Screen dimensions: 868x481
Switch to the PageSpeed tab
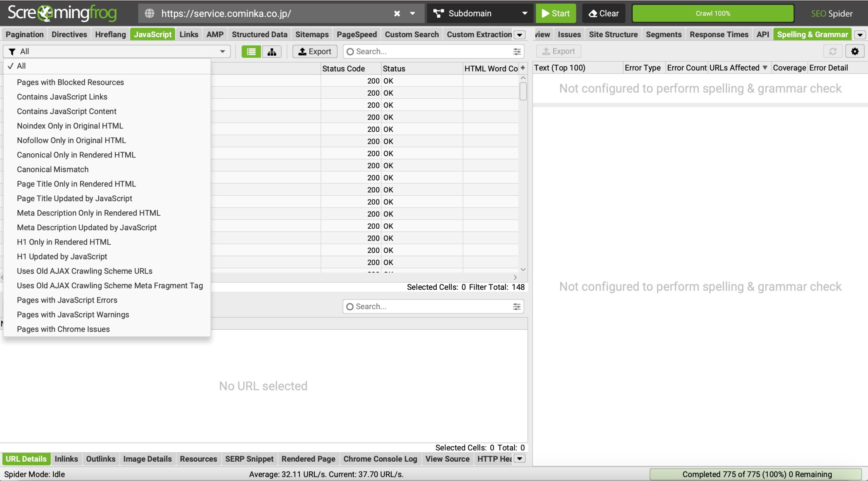coord(356,35)
